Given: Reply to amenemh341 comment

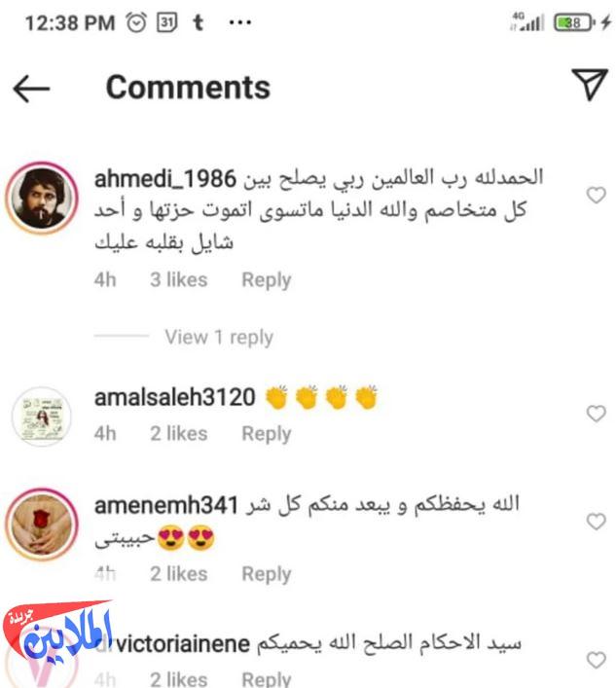Looking at the screenshot, I should pyautogui.click(x=267, y=574).
